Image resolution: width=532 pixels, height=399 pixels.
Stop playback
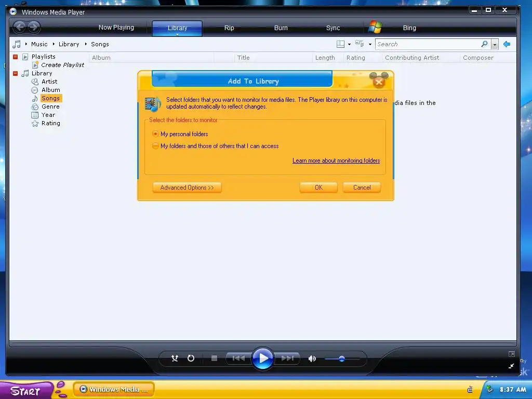click(x=214, y=358)
